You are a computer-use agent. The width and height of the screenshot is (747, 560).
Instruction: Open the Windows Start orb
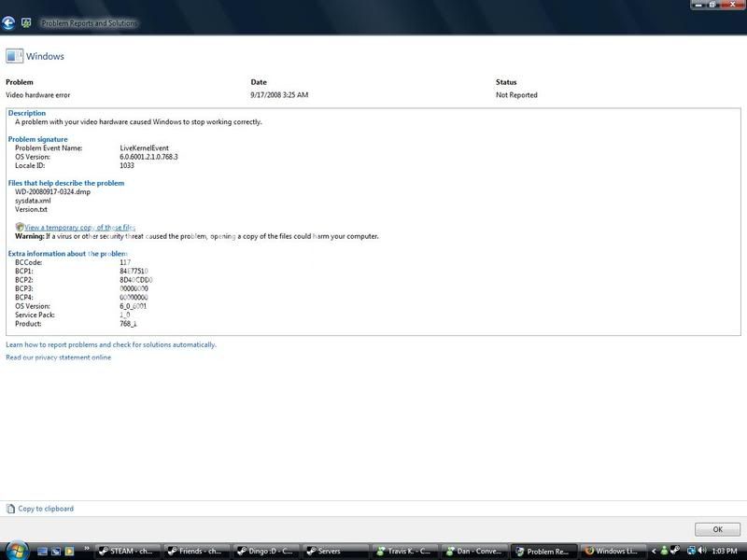[16, 551]
